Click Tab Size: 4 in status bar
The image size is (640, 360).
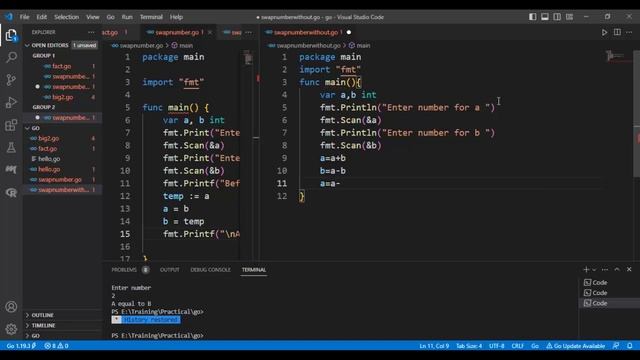click(469, 346)
